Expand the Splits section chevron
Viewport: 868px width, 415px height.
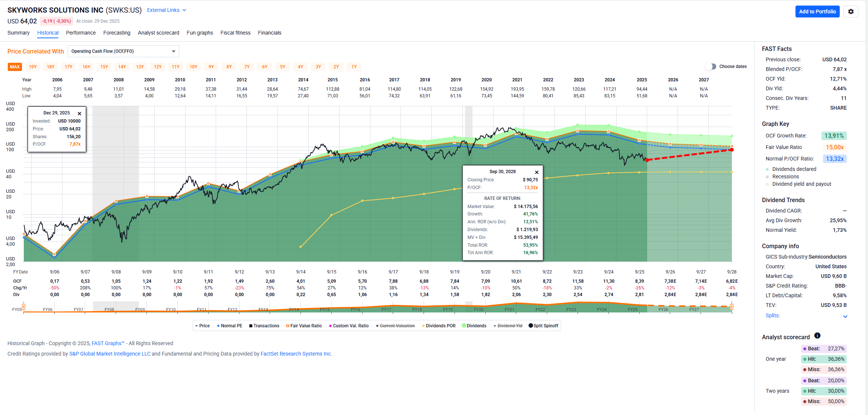coord(845,316)
